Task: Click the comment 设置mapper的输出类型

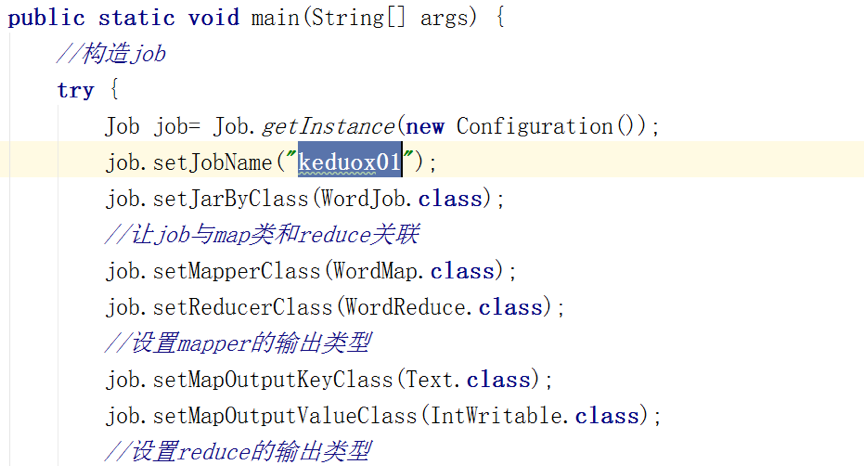Action: (238, 343)
